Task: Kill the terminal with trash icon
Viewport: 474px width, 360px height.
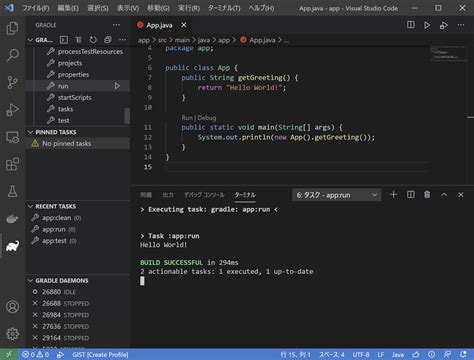Action: [x=427, y=195]
